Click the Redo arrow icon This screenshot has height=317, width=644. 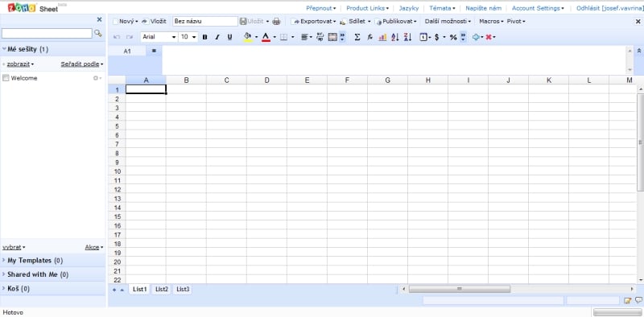(x=130, y=37)
